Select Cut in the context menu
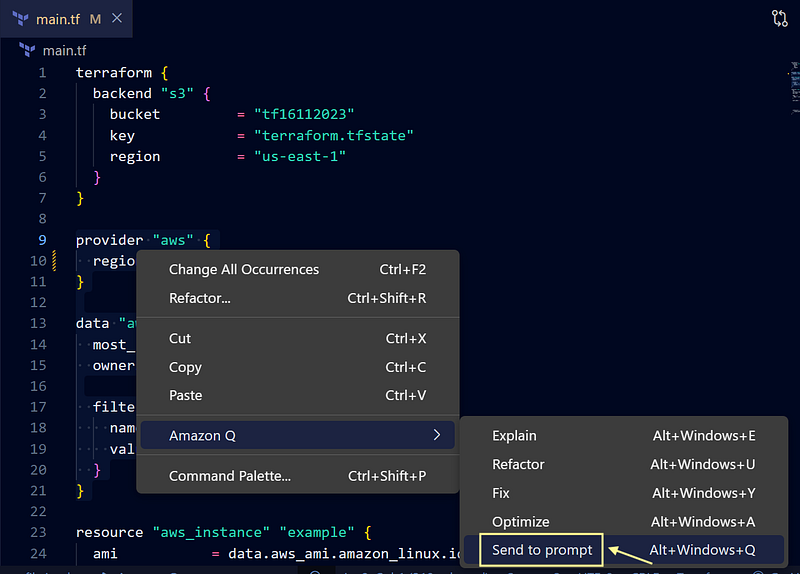 point(297,338)
